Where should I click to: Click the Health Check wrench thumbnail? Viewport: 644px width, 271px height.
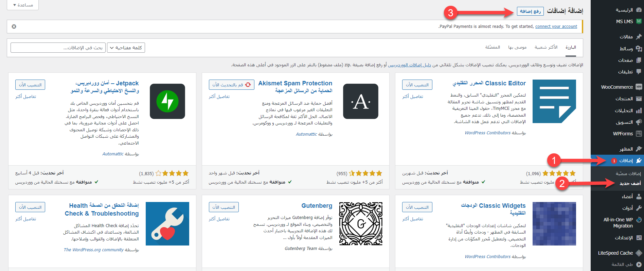click(167, 224)
